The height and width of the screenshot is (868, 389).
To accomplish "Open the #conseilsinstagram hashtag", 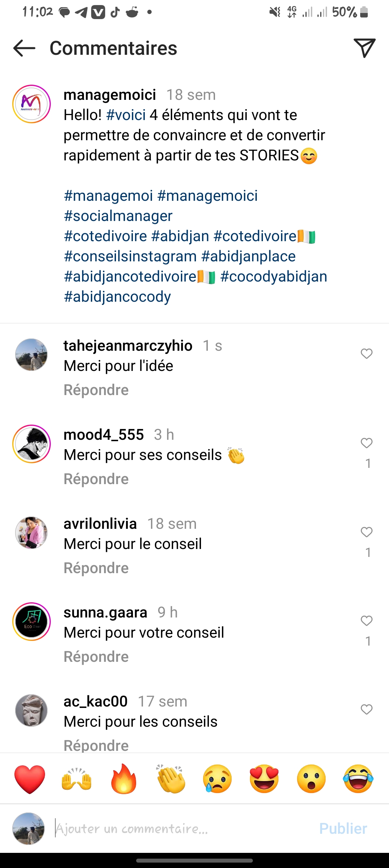I will (x=130, y=256).
